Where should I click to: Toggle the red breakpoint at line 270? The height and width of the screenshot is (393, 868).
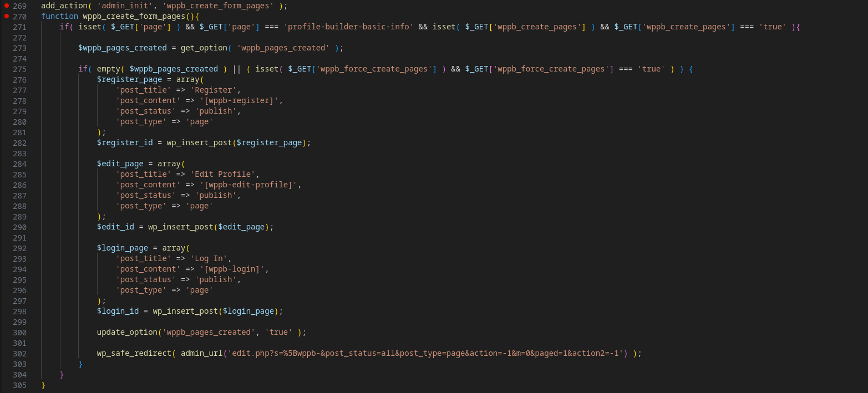[6, 17]
